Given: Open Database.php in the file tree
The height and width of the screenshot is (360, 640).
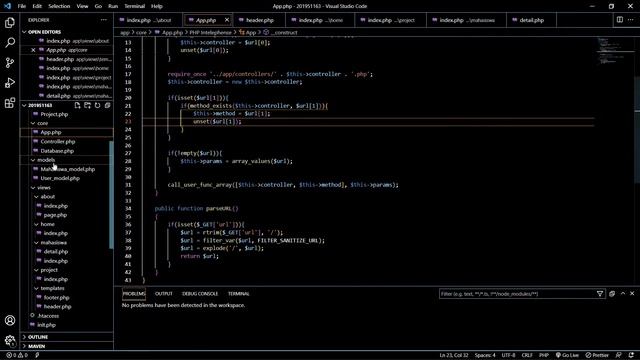Looking at the screenshot, I should [x=57, y=151].
